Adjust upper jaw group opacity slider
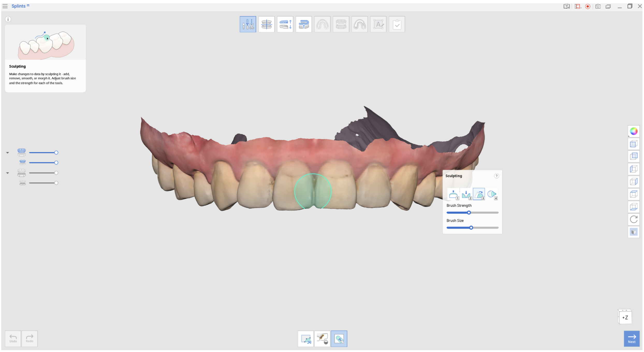This screenshot has width=644, height=352. click(43, 153)
